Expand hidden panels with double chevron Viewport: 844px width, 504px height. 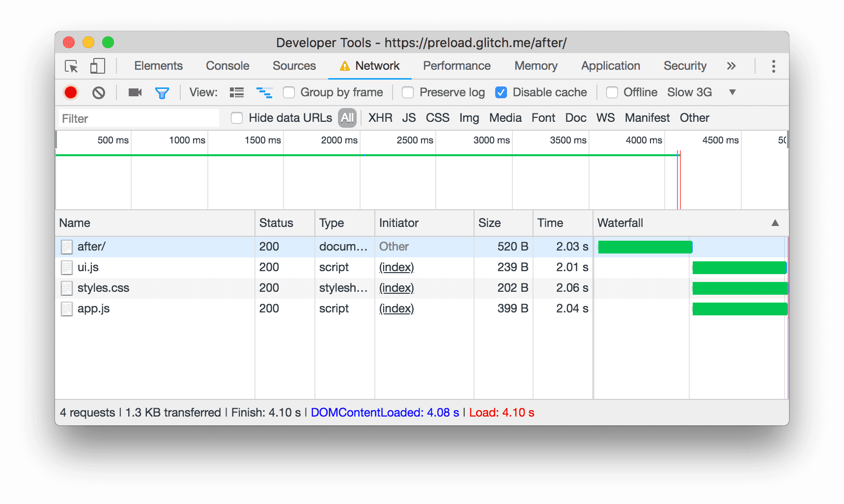(731, 66)
